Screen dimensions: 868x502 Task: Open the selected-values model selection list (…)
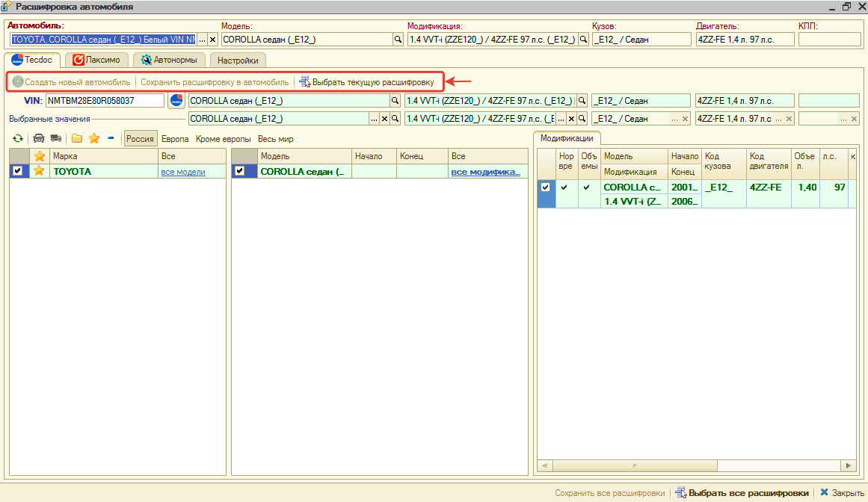click(375, 118)
